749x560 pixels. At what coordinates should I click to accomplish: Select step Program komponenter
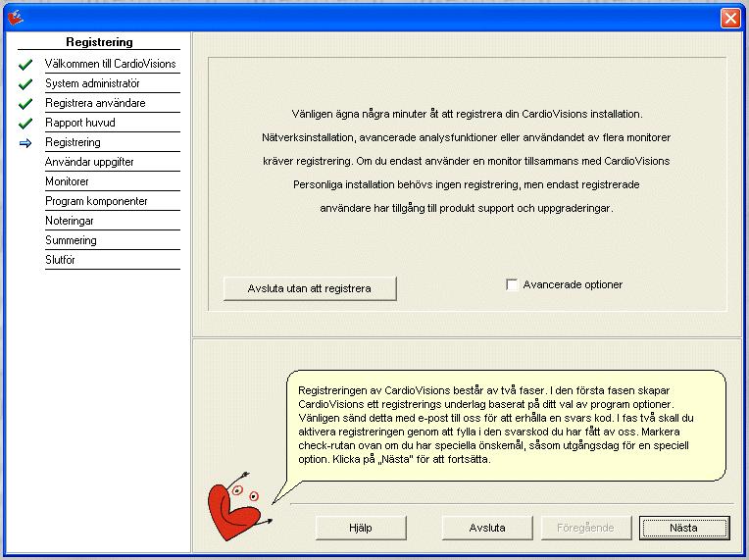[96, 201]
